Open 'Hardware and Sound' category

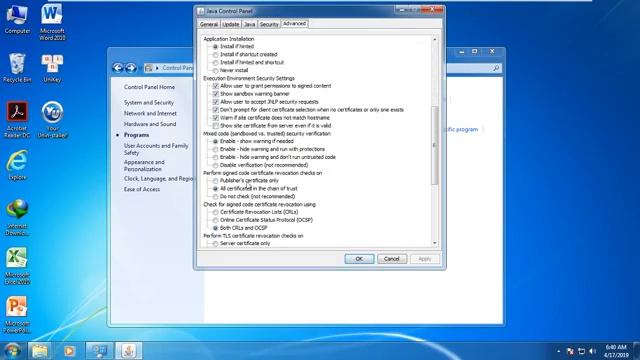[150, 124]
